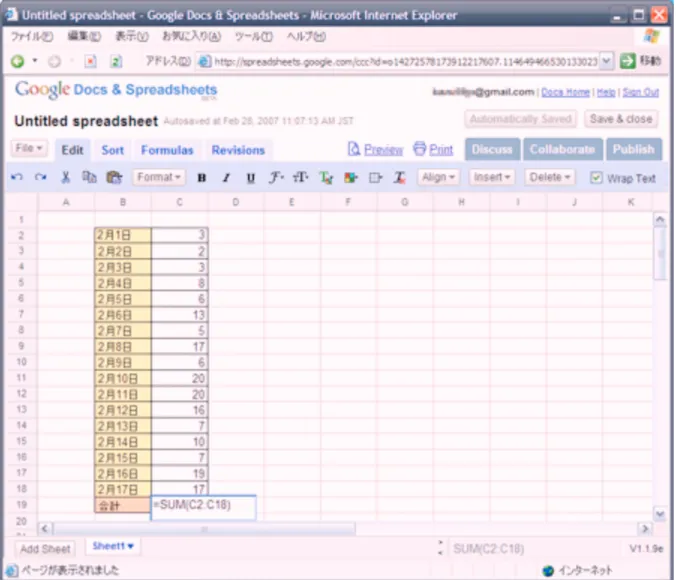This screenshot has height=580, width=676.
Task: Click the remove formatting icon
Action: 399,177
